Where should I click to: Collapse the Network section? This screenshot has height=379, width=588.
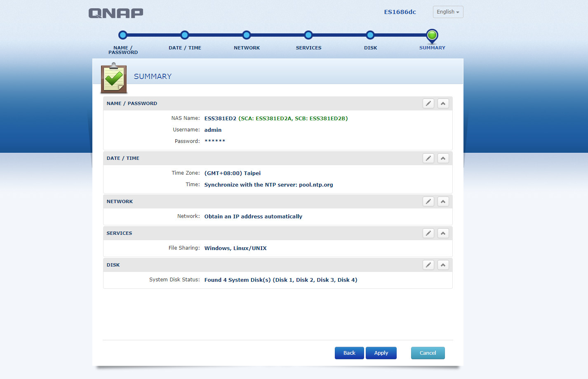click(x=443, y=201)
